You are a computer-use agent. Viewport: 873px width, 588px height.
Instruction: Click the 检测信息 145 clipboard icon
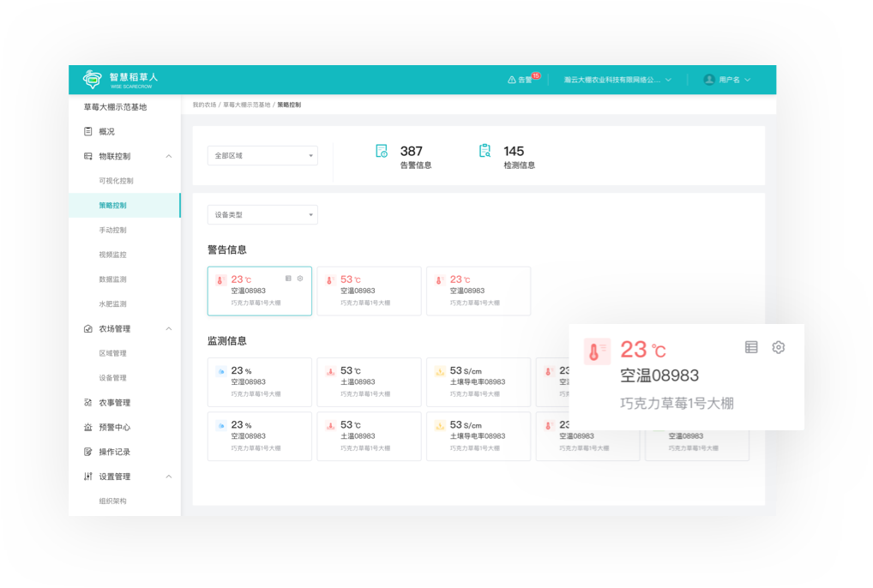point(485,152)
